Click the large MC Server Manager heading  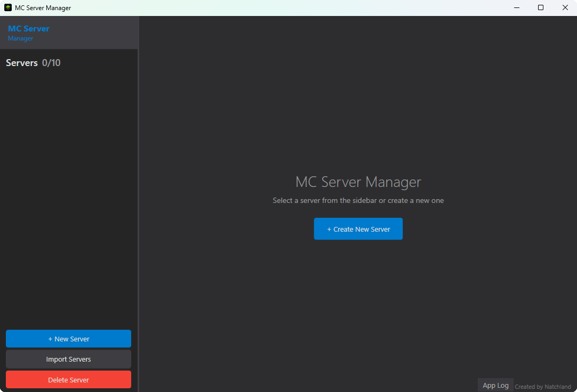(x=358, y=182)
